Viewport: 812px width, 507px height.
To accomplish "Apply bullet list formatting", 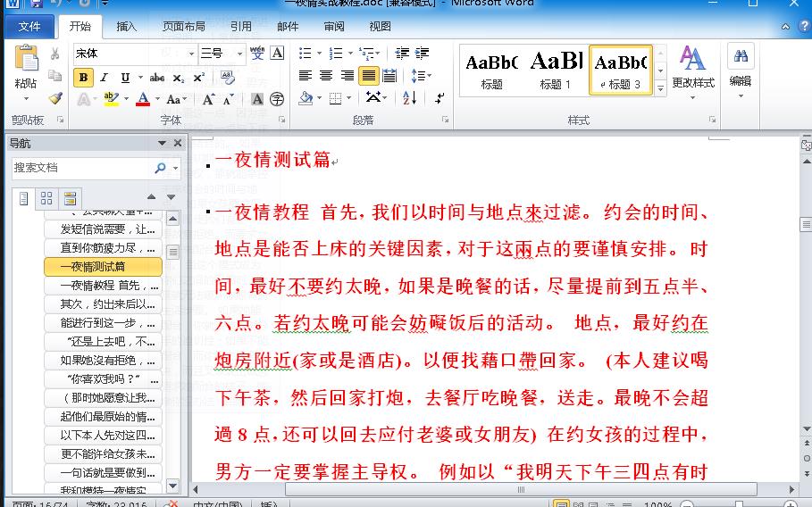I will coord(306,54).
